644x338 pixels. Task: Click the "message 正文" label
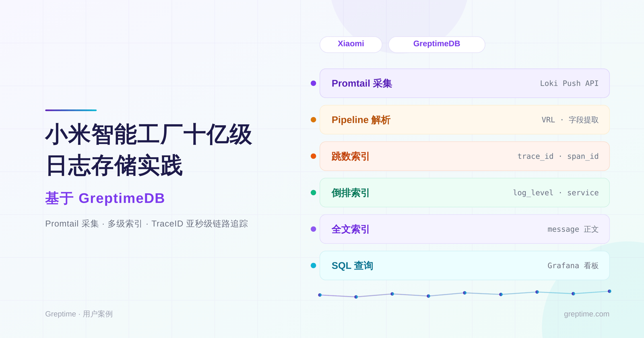[x=573, y=229]
